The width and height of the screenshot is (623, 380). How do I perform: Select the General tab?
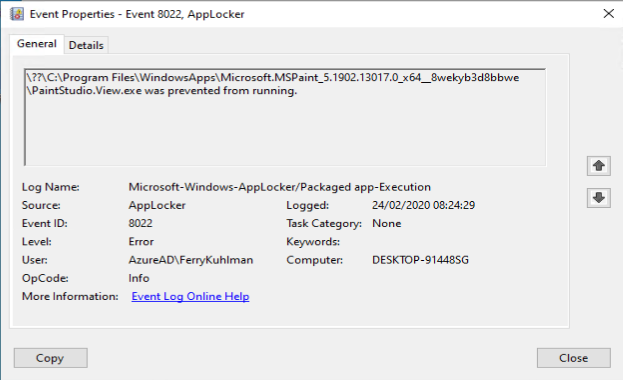pos(37,44)
